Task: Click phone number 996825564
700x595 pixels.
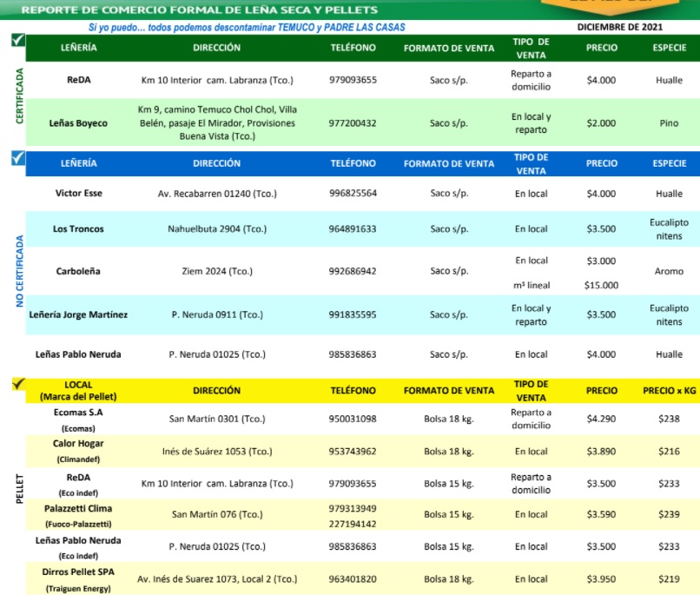Action: pos(353,194)
